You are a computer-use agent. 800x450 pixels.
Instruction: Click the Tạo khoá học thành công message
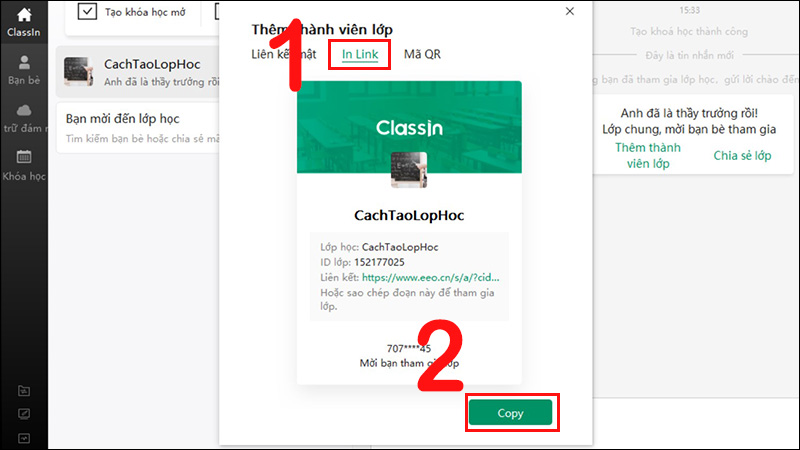point(689,32)
